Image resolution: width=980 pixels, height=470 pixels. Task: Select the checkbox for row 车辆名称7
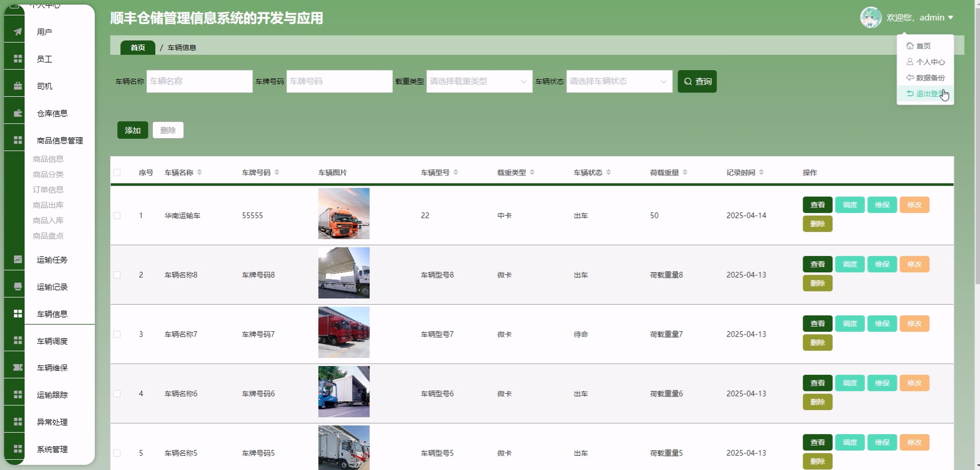coord(117,334)
